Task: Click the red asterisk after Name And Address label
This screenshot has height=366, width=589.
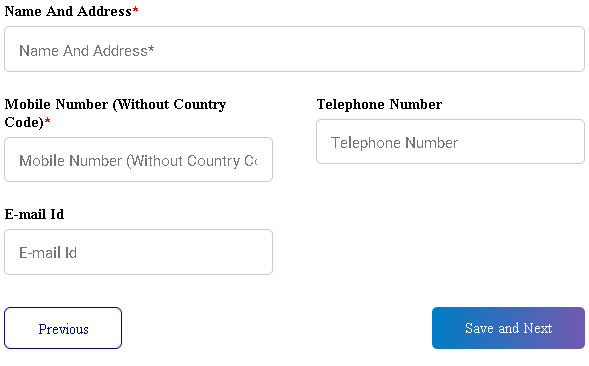Action: click(x=136, y=9)
